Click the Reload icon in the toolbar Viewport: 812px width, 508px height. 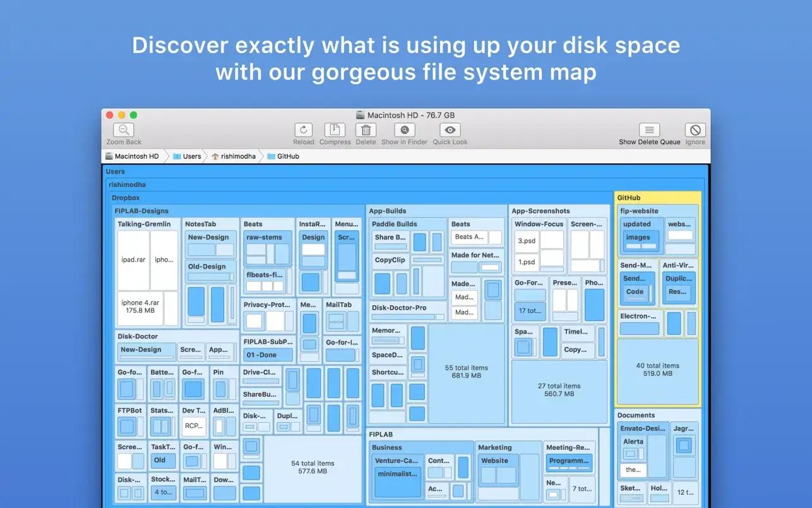click(303, 130)
